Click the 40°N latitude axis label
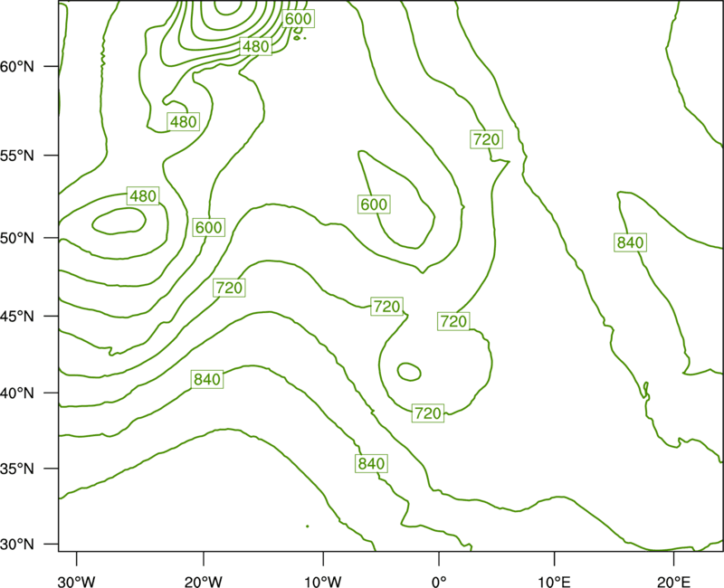Screen dimensions: 724x588 pos(17,393)
